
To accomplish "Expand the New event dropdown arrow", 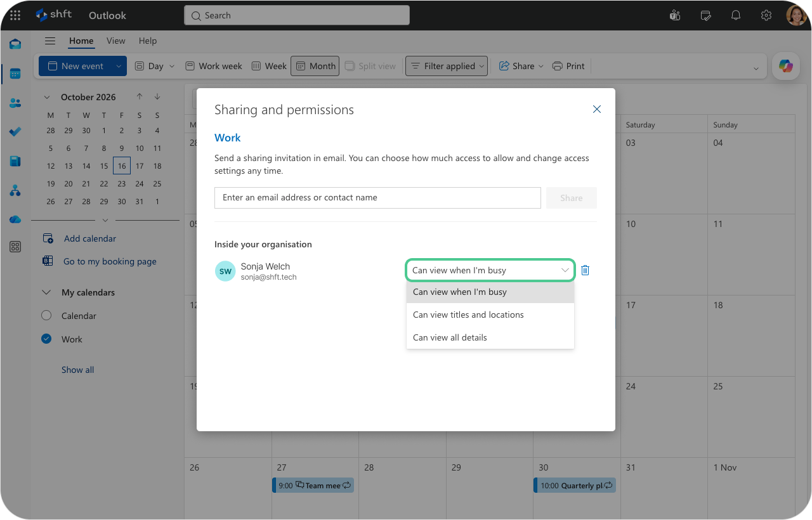I will (x=119, y=66).
